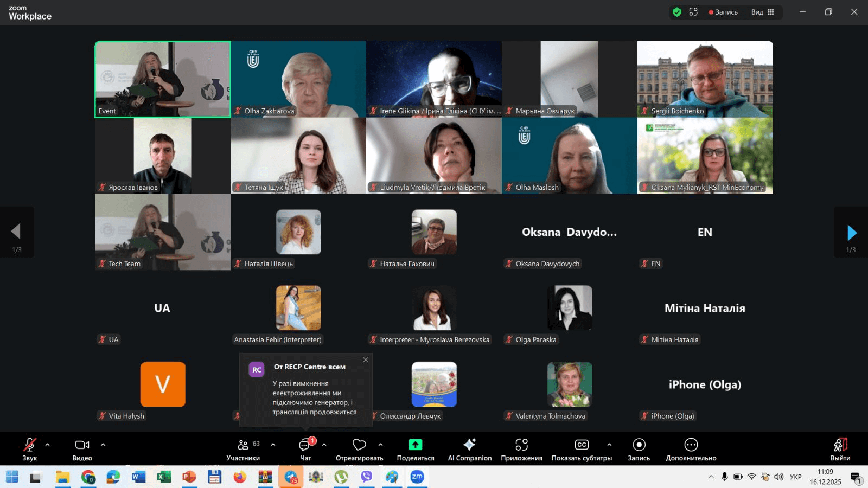Click the green encryption shield icon

pyautogui.click(x=676, y=12)
